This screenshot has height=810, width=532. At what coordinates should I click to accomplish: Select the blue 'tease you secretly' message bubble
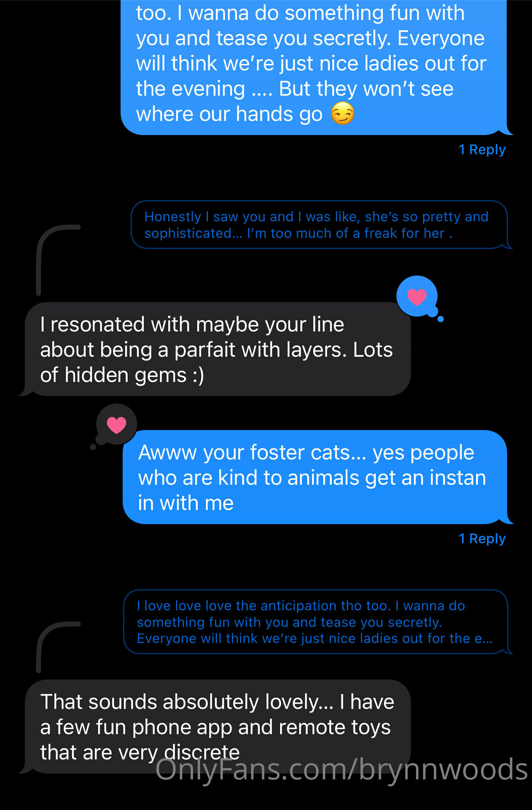(x=314, y=66)
